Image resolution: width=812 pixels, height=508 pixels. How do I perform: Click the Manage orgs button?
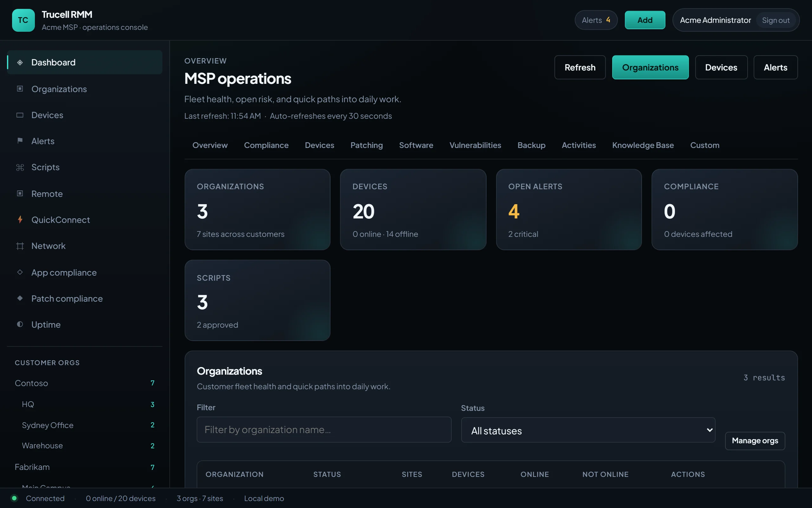tap(755, 441)
